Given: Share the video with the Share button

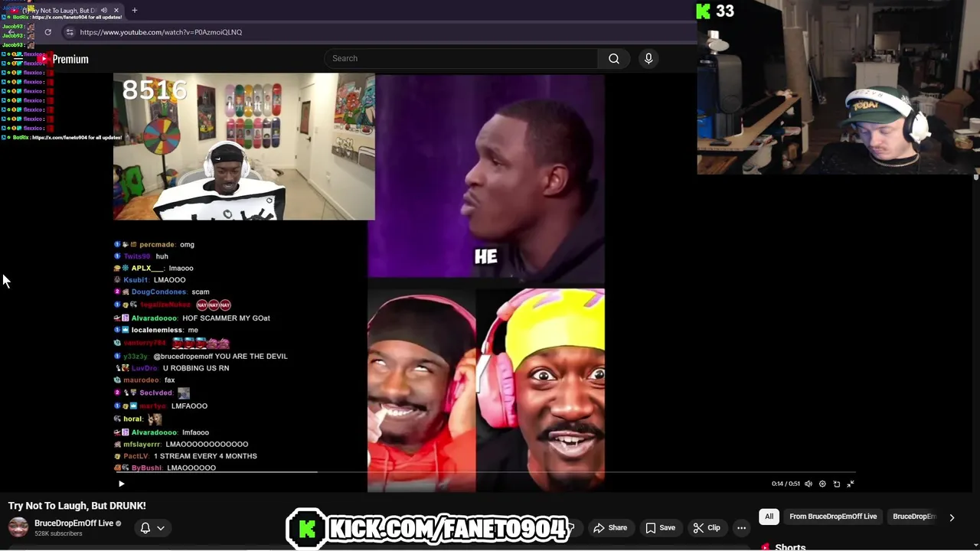Looking at the screenshot, I should [610, 527].
